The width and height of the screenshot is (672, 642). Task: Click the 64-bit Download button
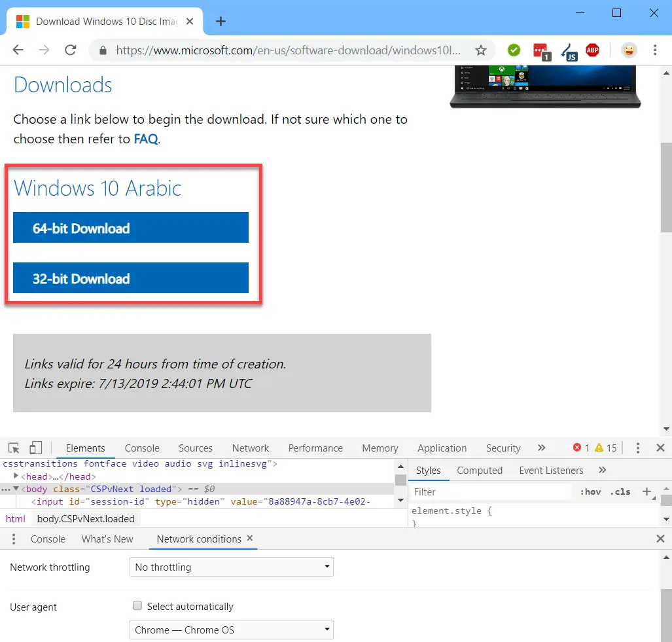pyautogui.click(x=131, y=228)
